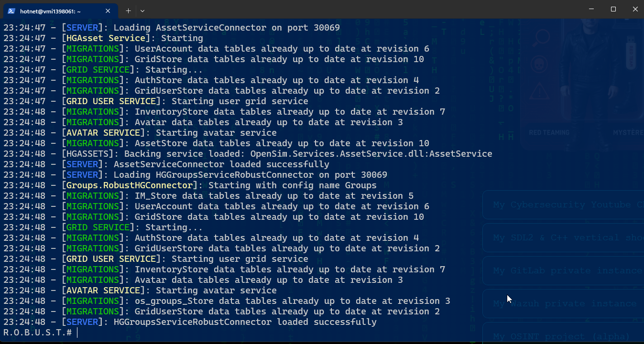This screenshot has width=644, height=344.
Task: Close the terminal window
Action: (634, 10)
